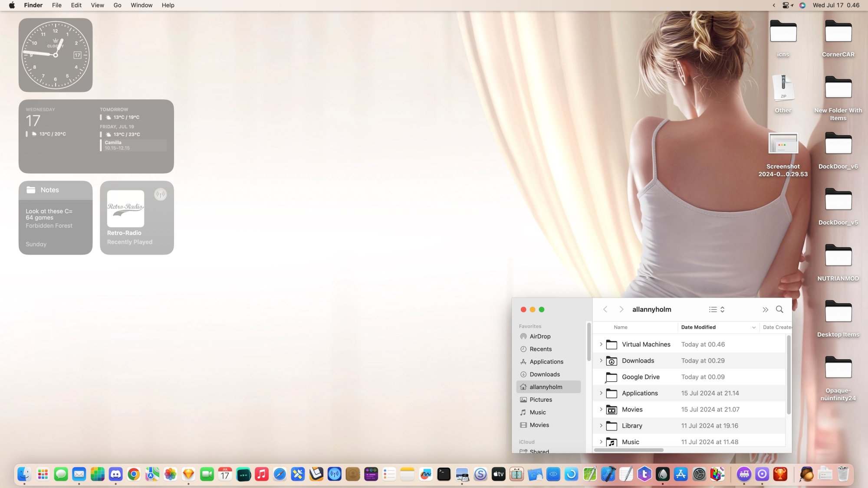This screenshot has width=868, height=488.
Task: Click the back navigation arrow in Finder
Action: pyautogui.click(x=605, y=309)
